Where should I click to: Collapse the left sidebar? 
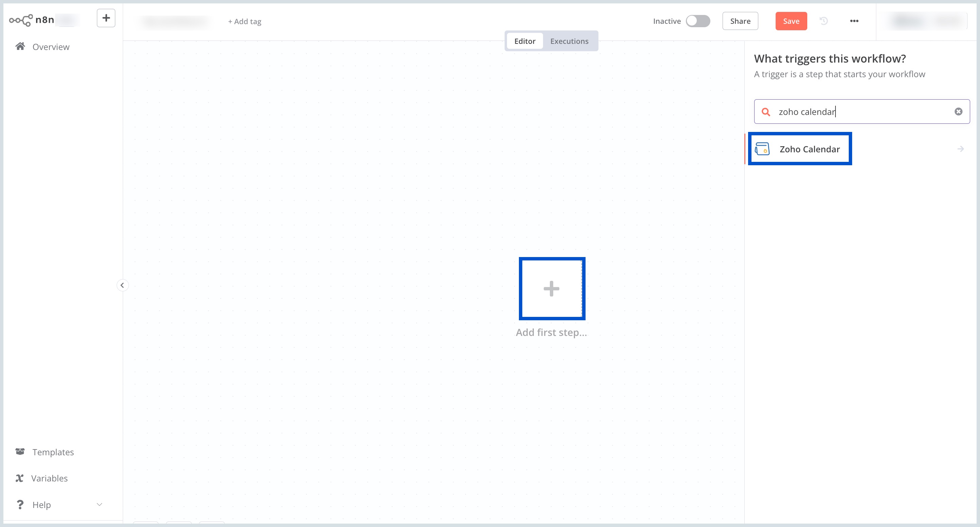pyautogui.click(x=122, y=285)
